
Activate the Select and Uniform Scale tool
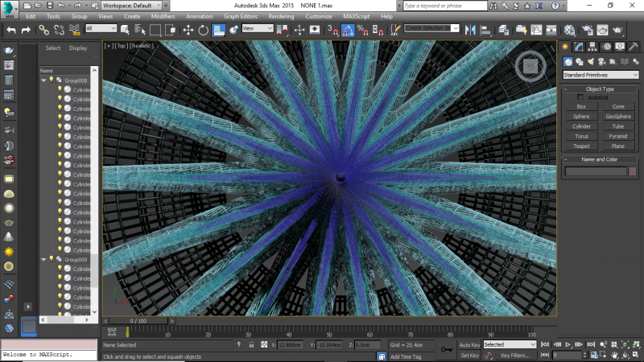(x=218, y=30)
